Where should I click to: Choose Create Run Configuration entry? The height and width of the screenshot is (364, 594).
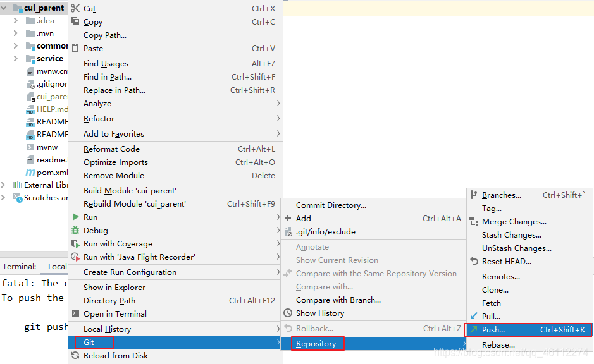pos(175,272)
